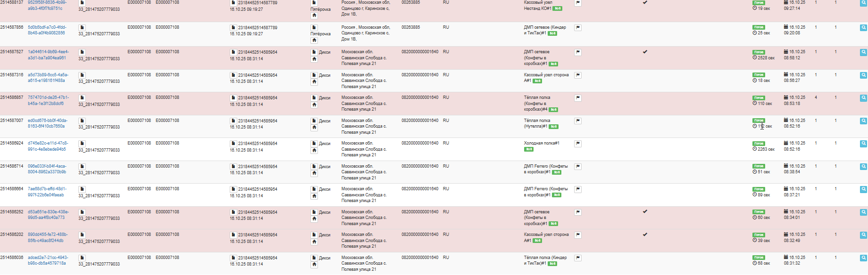Click the flag icon in row 2514587527
868x275 pixels.
click(578, 52)
